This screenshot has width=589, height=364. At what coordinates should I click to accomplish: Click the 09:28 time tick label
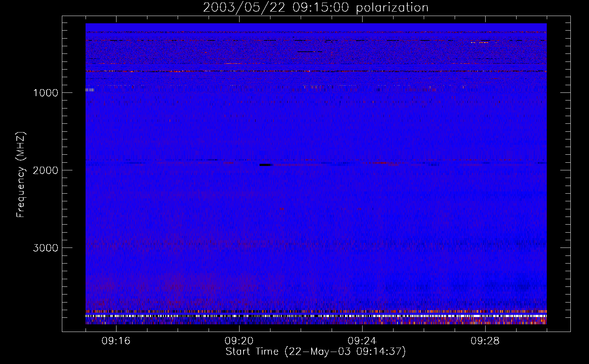point(485,341)
